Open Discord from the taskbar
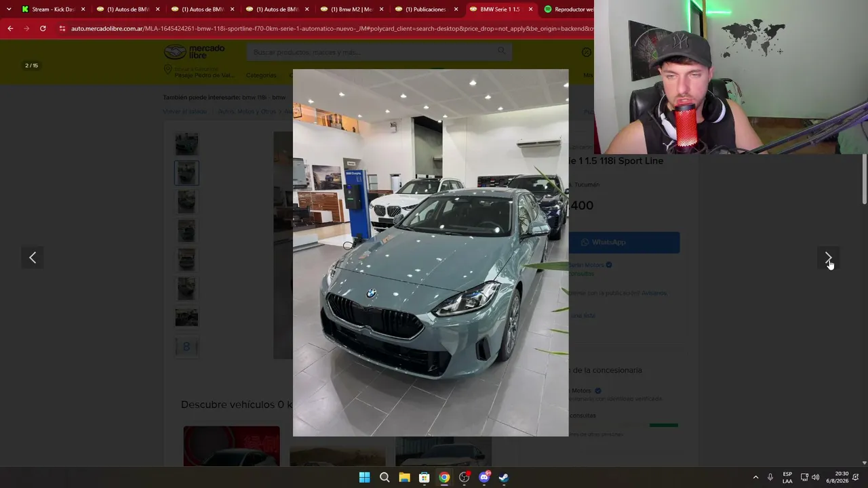868x488 pixels. pos(484,477)
